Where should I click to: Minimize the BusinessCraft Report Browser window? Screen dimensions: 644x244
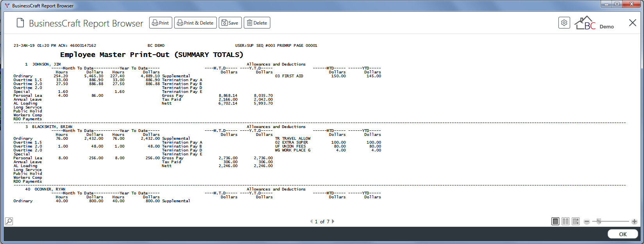pos(606,4)
